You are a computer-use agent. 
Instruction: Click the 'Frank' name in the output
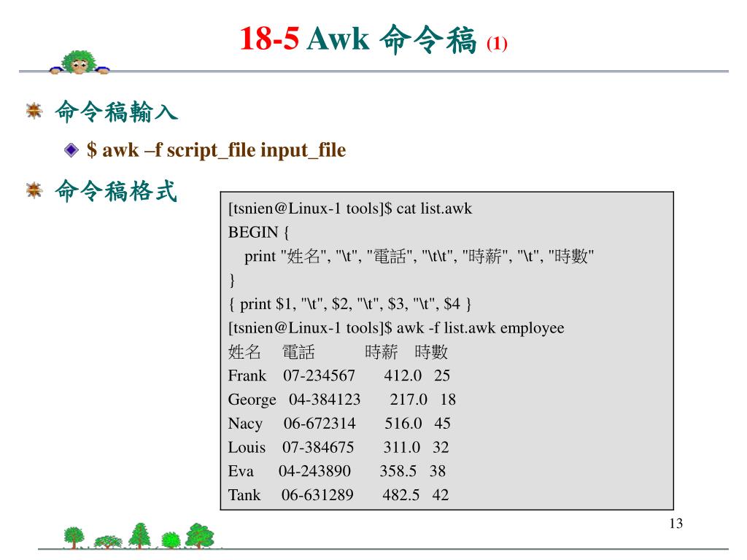(247, 376)
